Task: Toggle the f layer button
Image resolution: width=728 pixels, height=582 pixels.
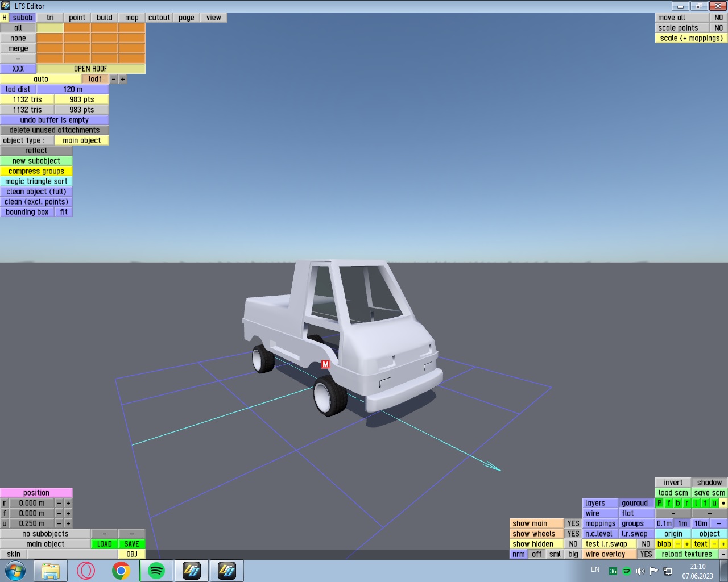Action: coord(669,503)
